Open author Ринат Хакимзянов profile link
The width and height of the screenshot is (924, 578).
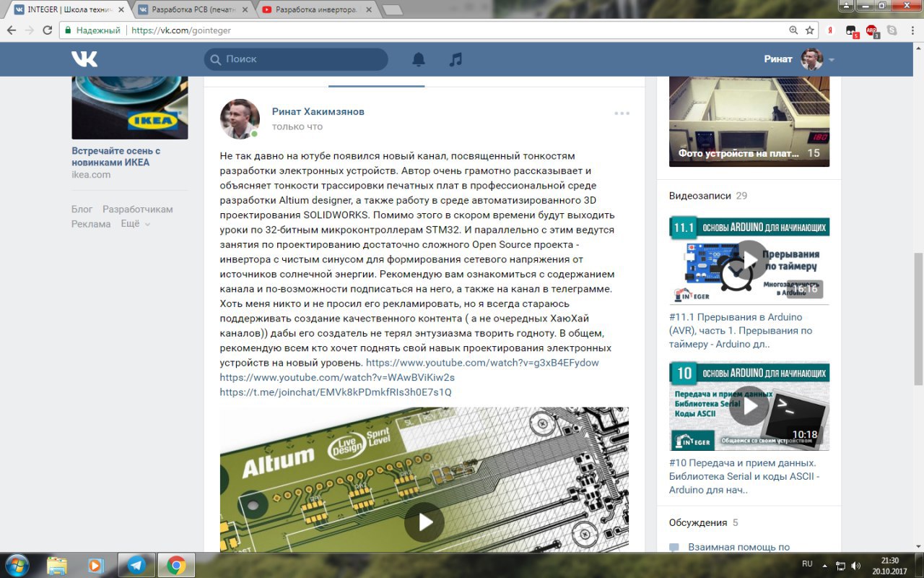[x=318, y=111]
